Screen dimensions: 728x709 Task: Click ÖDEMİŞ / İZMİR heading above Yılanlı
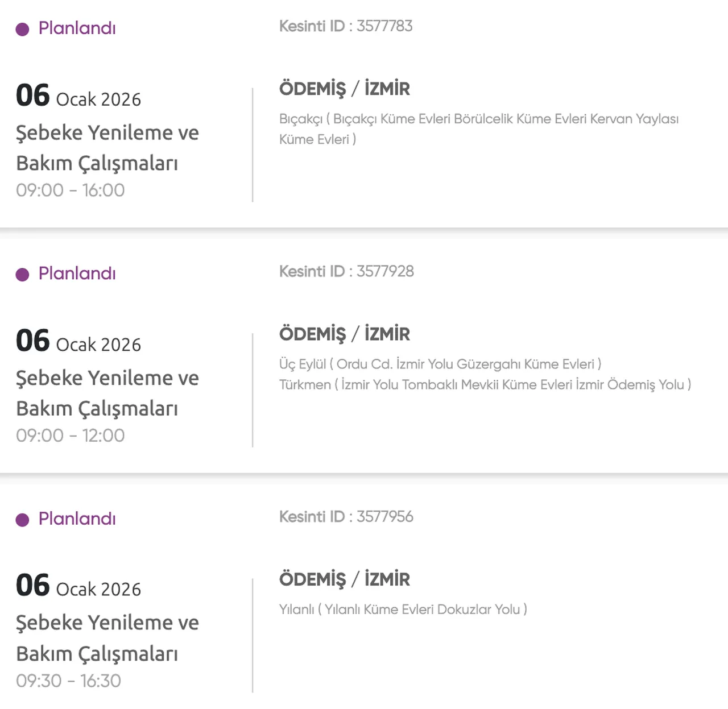[344, 579]
